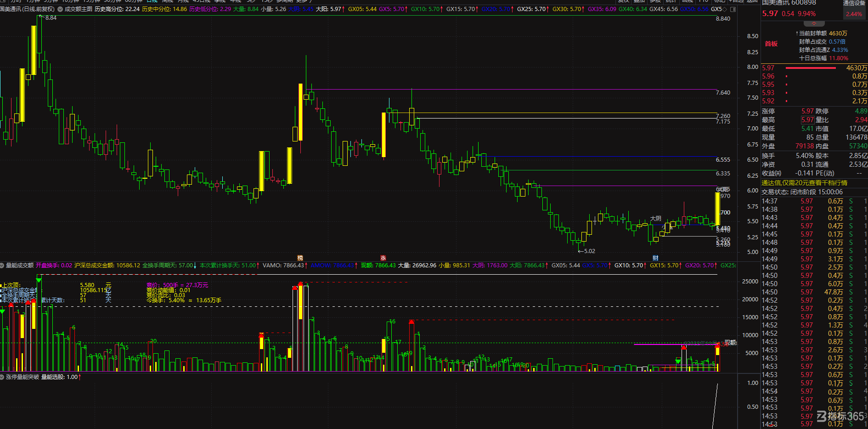Image resolution: width=868 pixels, height=429 pixels.
Task: Click the sector change value 2.44%
Action: coord(854,14)
